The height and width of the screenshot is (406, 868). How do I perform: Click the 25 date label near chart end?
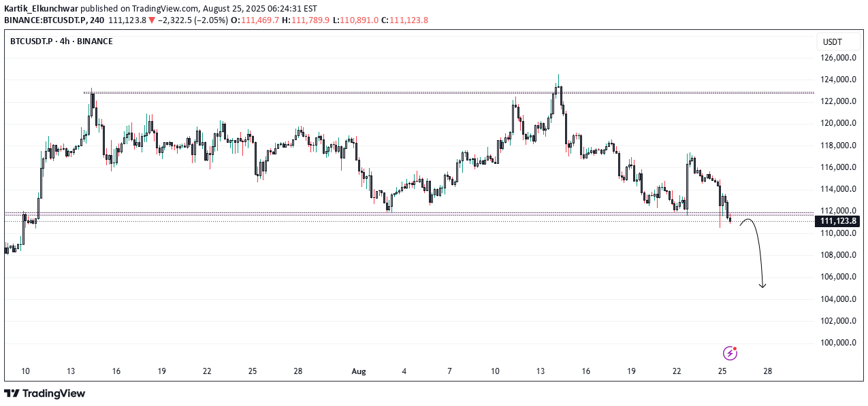(x=722, y=371)
